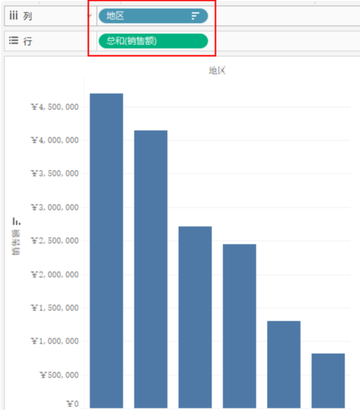This screenshot has width=360, height=410.
Task: Click the ¥1,500,000 axis tick label
Action: coord(55,308)
